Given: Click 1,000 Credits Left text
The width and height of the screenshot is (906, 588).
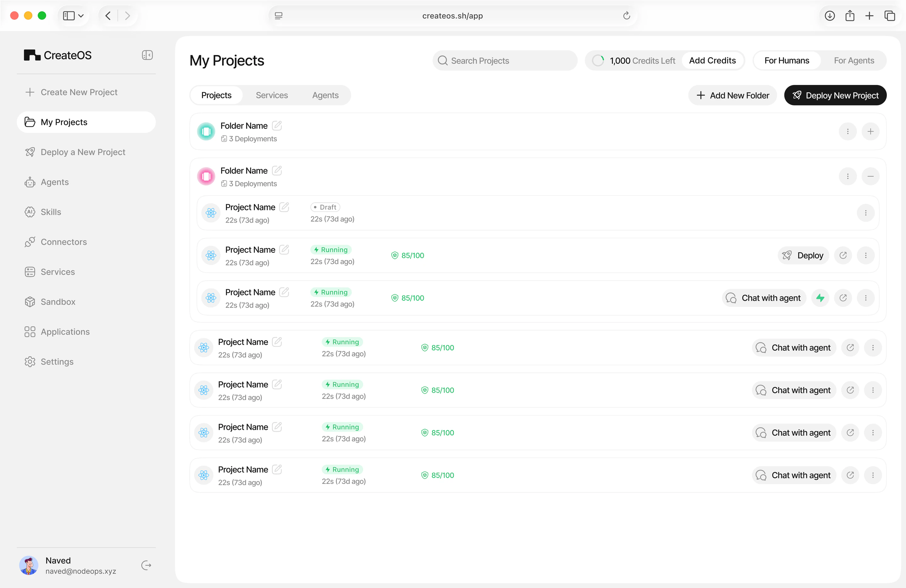Looking at the screenshot, I should pyautogui.click(x=642, y=60).
